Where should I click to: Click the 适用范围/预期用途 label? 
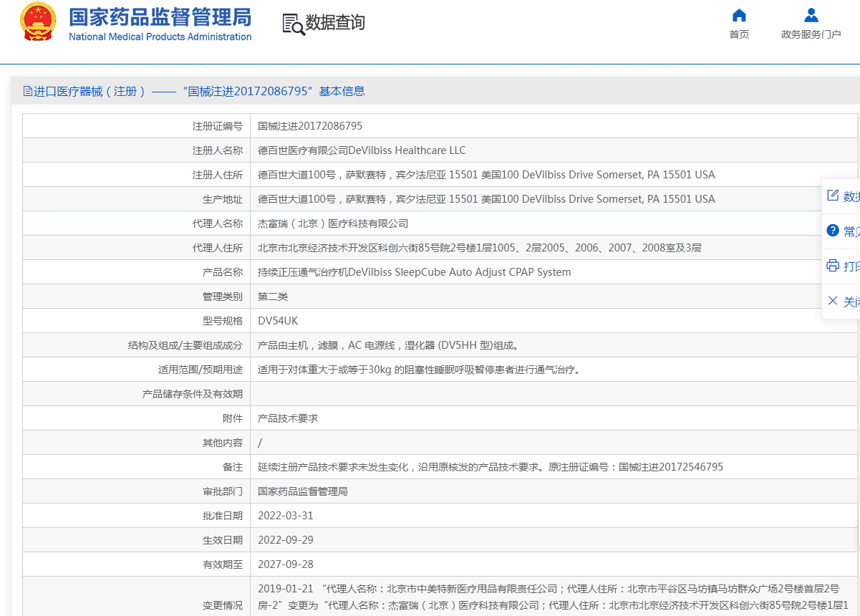tap(200, 370)
